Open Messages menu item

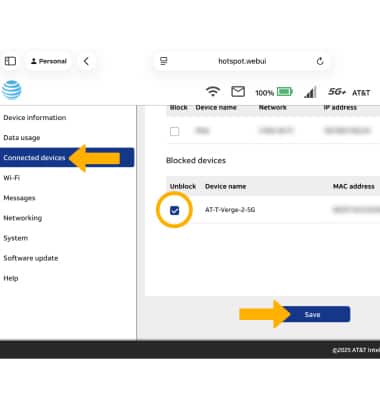click(19, 198)
